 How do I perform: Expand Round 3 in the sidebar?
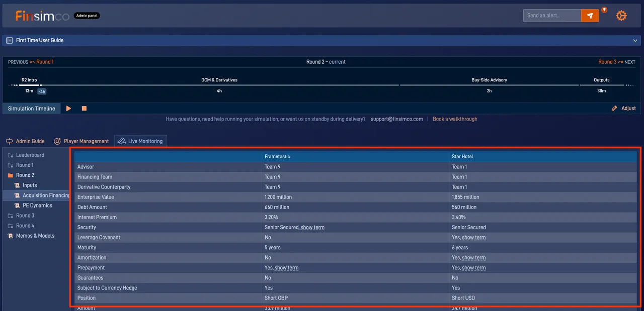click(25, 216)
